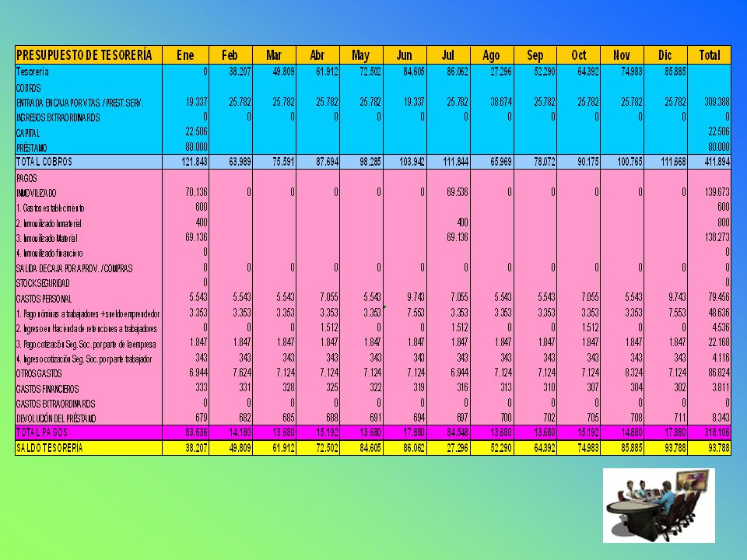Select the 'Sep' column header

click(x=535, y=55)
